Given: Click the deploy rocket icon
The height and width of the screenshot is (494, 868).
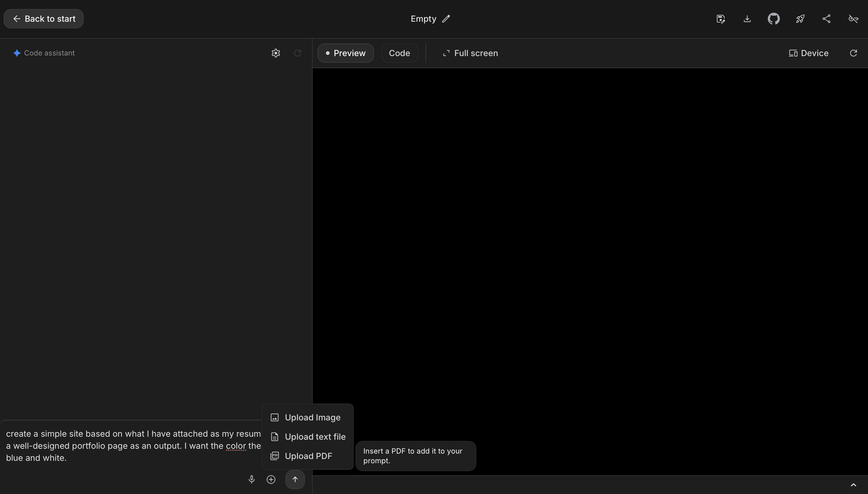Looking at the screenshot, I should pyautogui.click(x=800, y=19).
